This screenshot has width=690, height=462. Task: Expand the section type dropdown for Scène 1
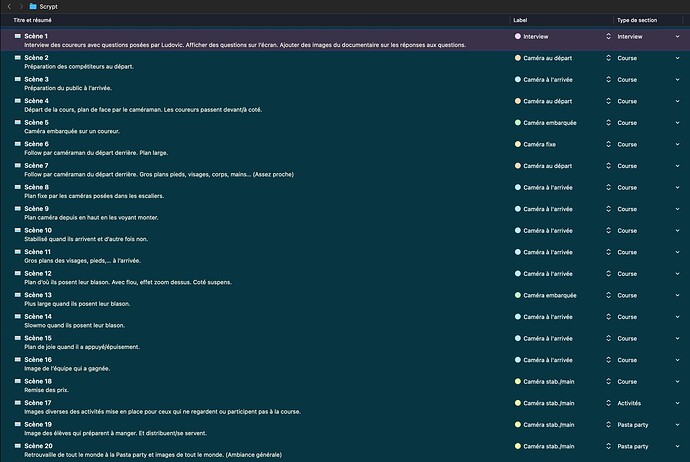pyautogui.click(x=677, y=36)
